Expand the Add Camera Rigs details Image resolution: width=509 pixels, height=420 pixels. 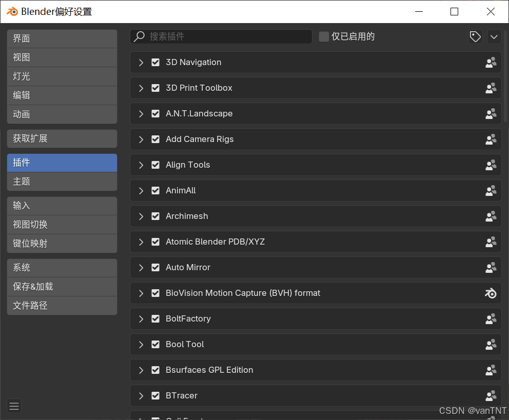tap(141, 139)
